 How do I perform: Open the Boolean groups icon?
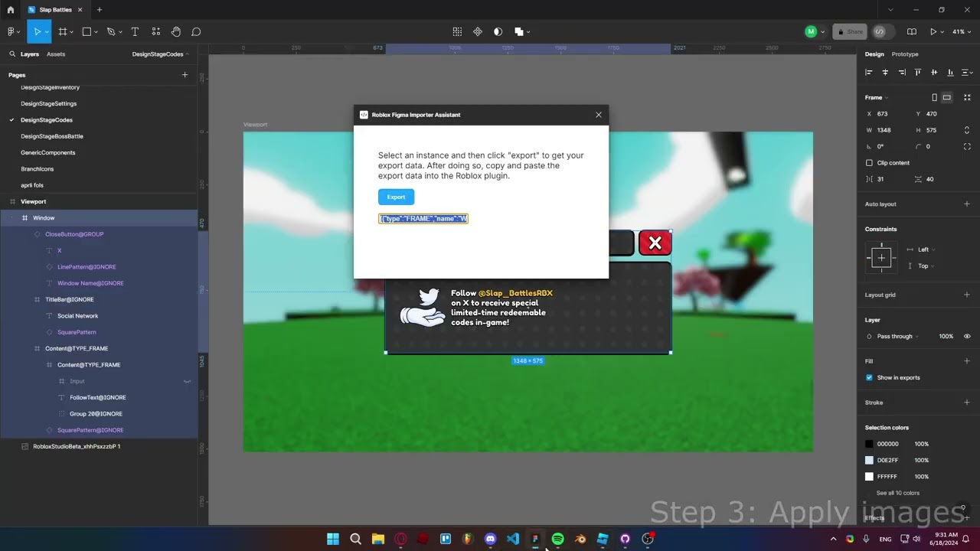[x=518, y=31]
